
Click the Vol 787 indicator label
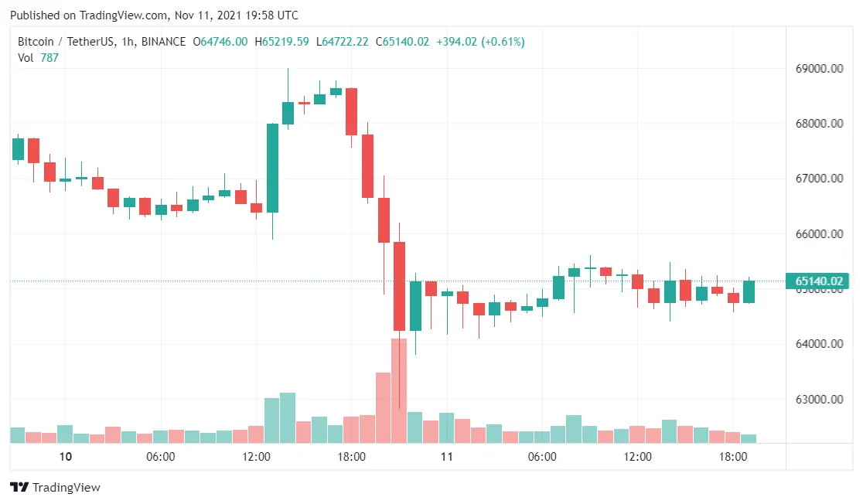tap(38, 58)
